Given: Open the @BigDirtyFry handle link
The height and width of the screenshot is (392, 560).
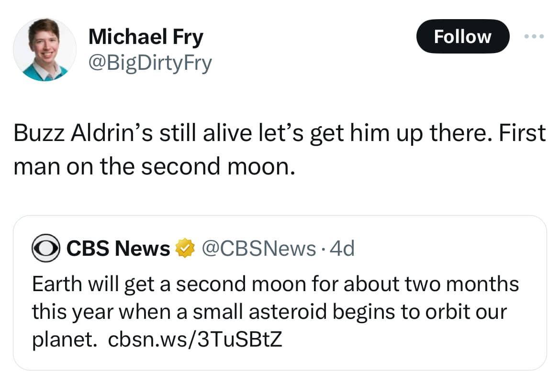Looking at the screenshot, I should 149,63.
